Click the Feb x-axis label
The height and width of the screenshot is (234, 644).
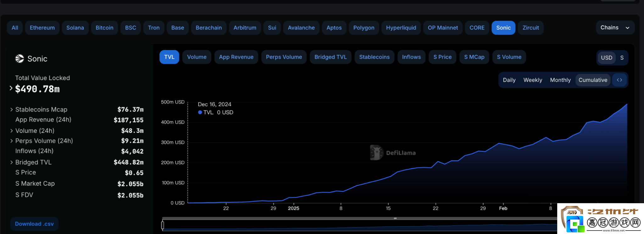tap(503, 208)
